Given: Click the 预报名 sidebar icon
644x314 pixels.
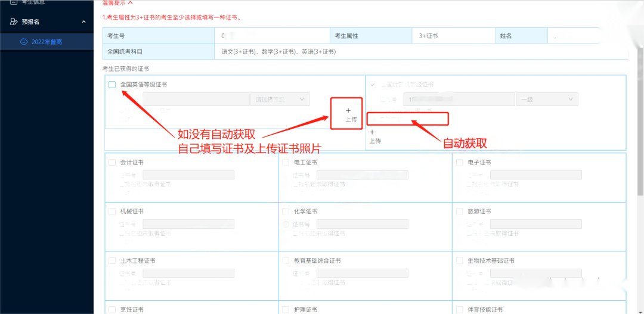Looking at the screenshot, I should pos(14,21).
